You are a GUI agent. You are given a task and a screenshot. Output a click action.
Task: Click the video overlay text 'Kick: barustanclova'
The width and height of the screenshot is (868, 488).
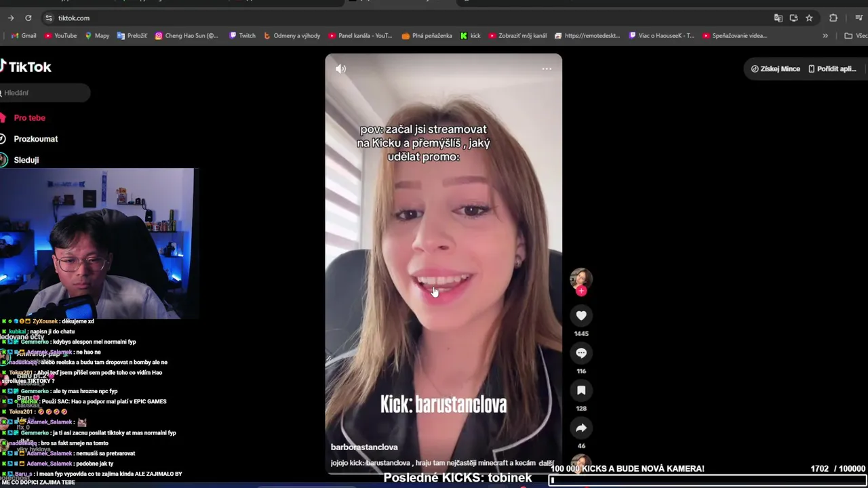click(x=443, y=405)
